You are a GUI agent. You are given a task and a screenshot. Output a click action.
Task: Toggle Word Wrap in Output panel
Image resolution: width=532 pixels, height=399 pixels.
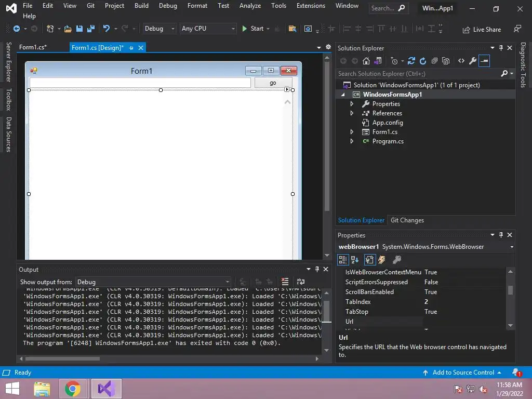coord(301,282)
